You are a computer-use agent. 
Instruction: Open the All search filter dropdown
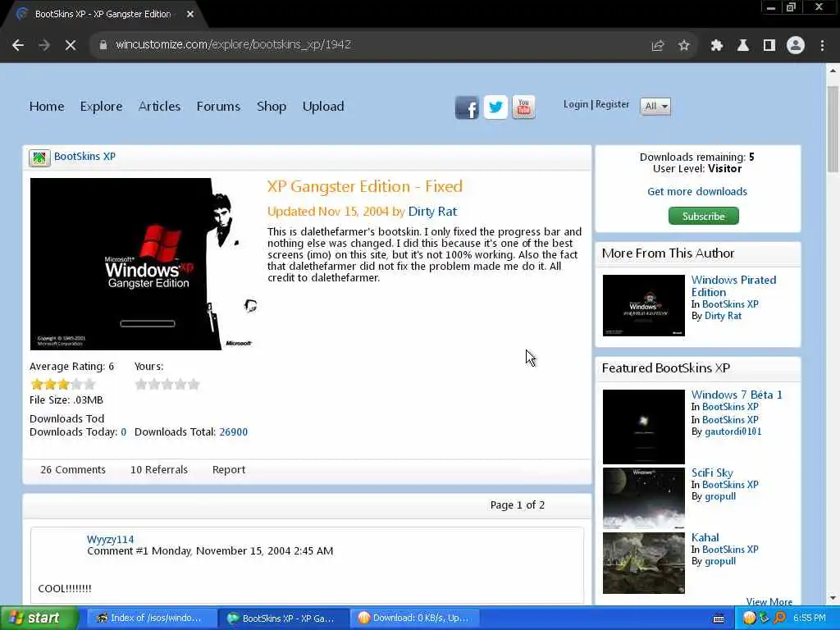point(655,106)
